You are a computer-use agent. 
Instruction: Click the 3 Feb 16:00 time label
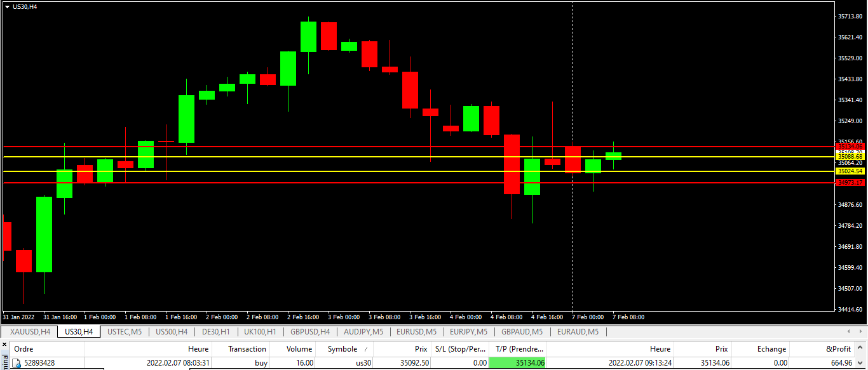(x=425, y=317)
